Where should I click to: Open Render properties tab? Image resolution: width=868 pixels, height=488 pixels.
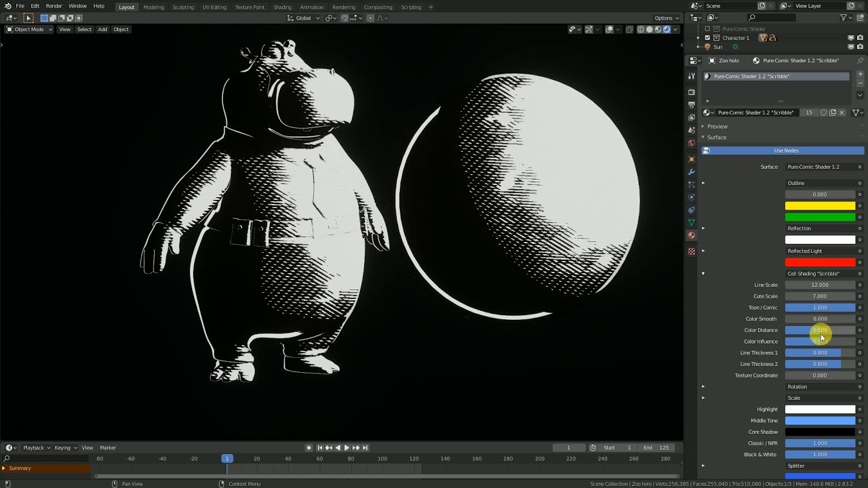[x=692, y=92]
